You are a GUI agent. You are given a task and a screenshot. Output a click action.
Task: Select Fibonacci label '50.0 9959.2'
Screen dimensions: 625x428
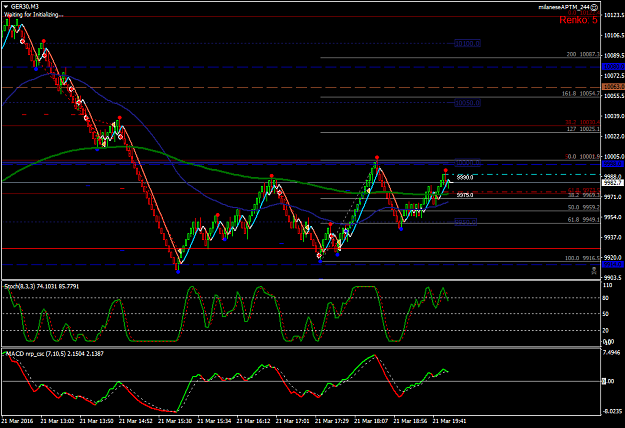click(x=584, y=208)
